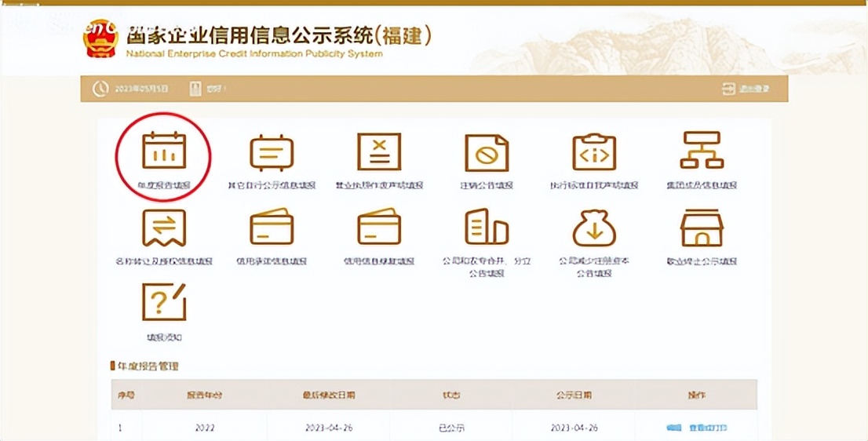Image resolution: width=868 pixels, height=441 pixels.
Task: Open 注销公告填报 document icon
Action: [x=487, y=153]
